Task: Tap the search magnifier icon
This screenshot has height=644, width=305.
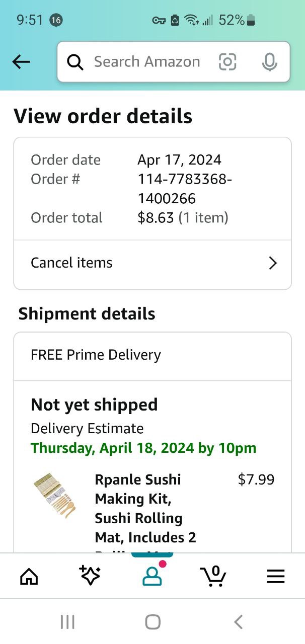Action: click(75, 62)
